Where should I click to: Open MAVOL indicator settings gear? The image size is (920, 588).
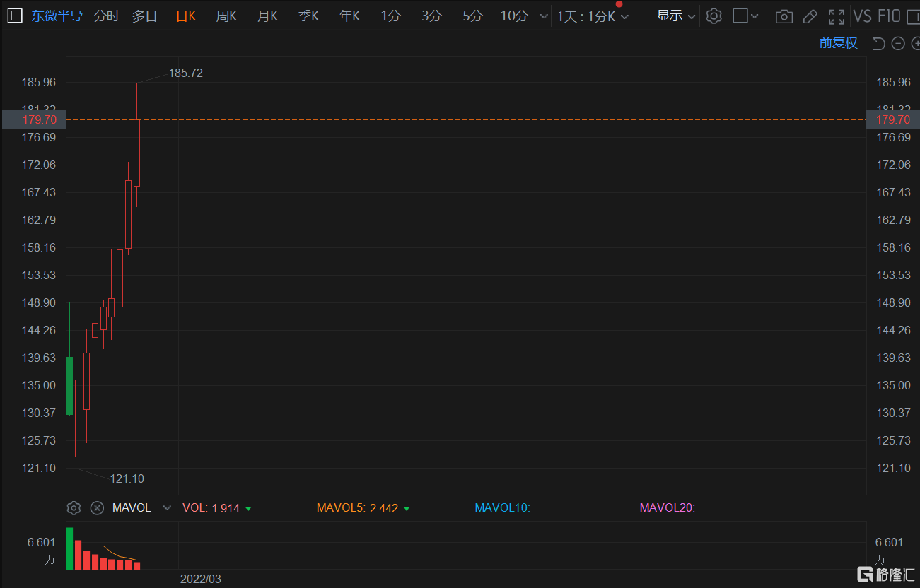click(74, 507)
